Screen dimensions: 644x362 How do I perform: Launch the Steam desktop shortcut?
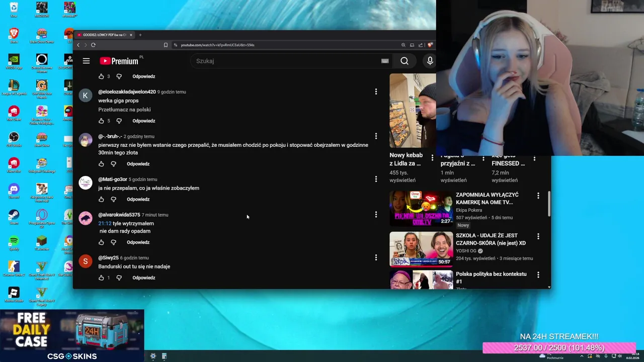point(14,217)
